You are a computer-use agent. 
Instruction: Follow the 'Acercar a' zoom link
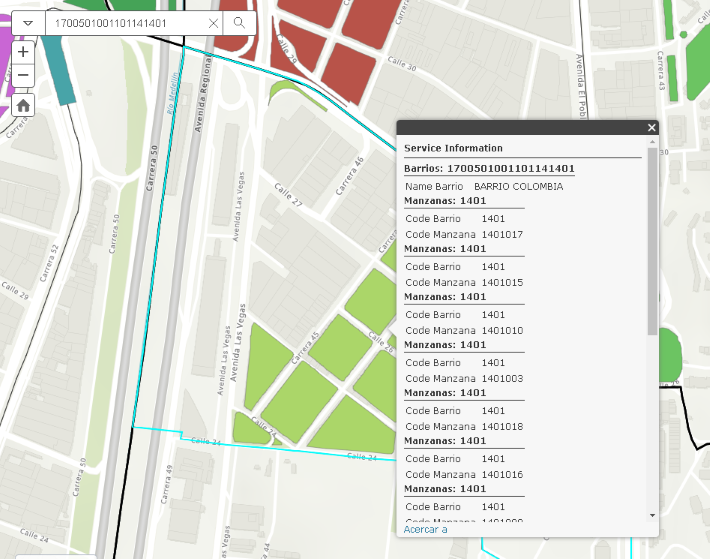[x=425, y=529]
